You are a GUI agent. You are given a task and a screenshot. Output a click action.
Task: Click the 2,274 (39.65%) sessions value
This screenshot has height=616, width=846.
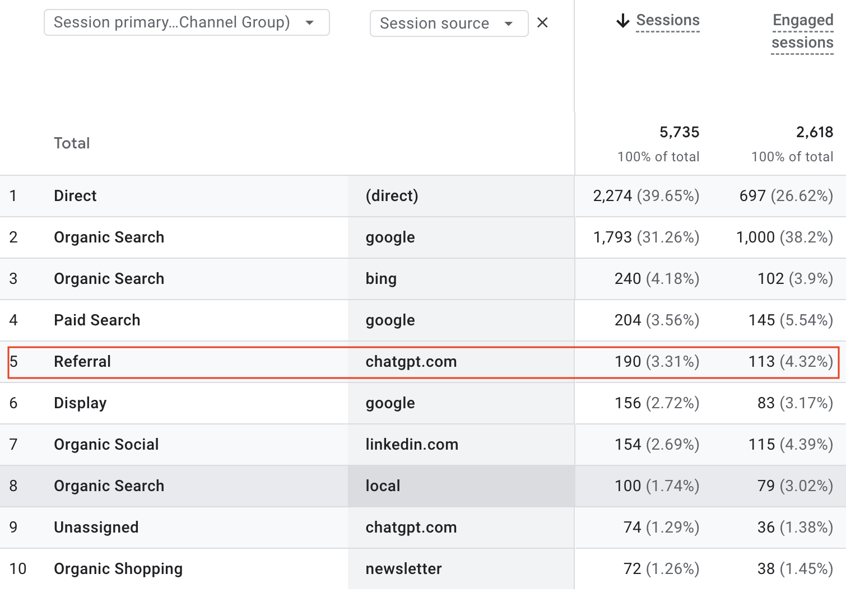(x=646, y=196)
